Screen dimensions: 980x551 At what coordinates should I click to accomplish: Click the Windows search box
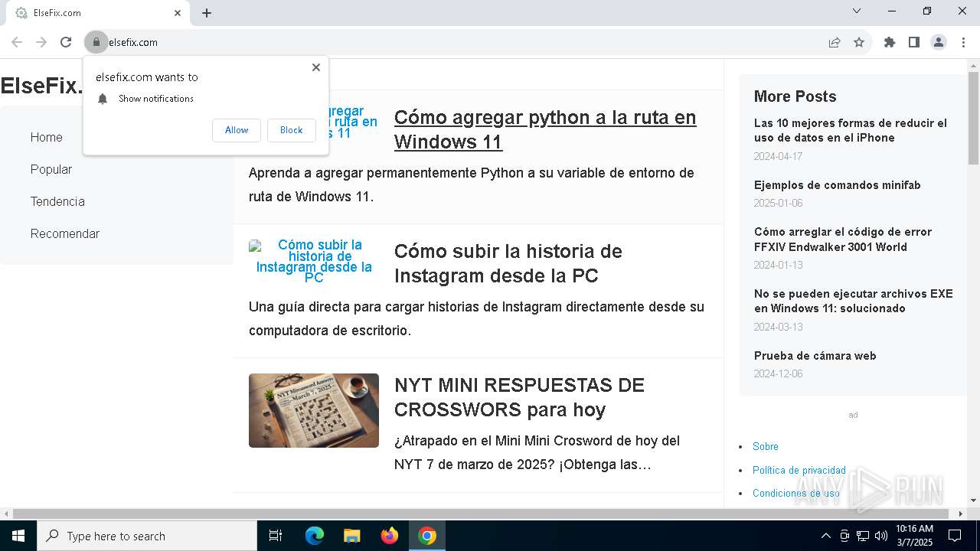click(147, 536)
